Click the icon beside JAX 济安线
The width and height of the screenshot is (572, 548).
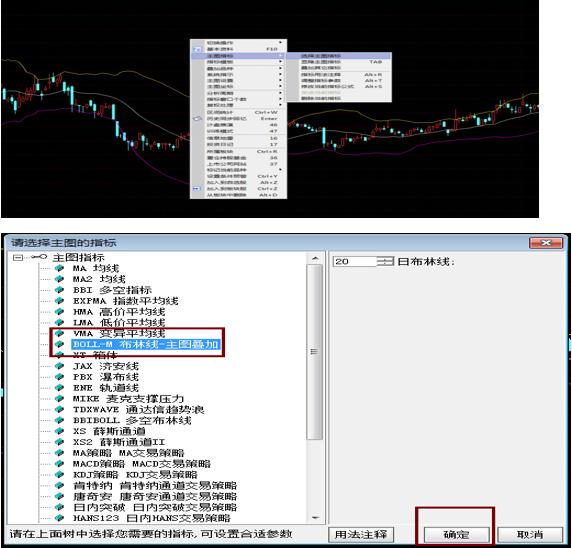coord(59,366)
